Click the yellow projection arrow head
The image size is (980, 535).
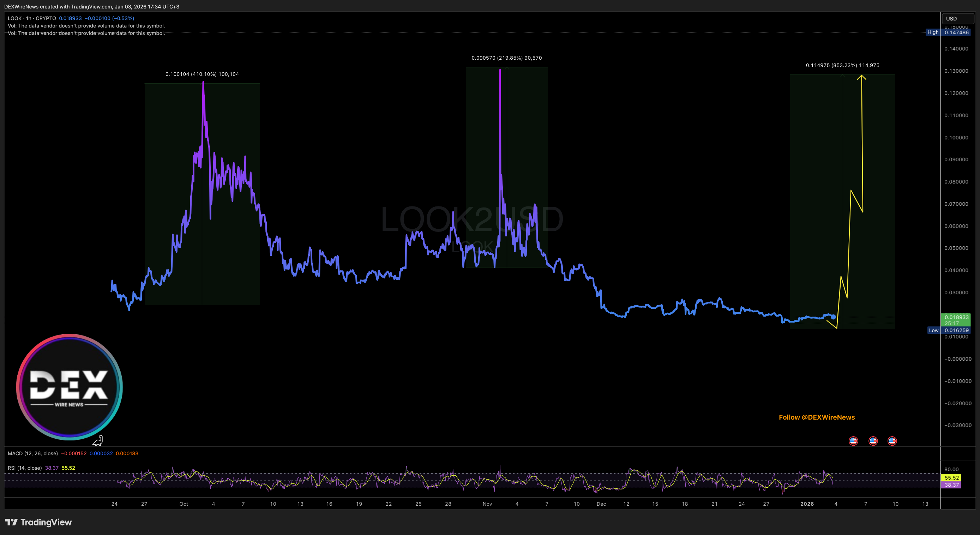pos(862,77)
